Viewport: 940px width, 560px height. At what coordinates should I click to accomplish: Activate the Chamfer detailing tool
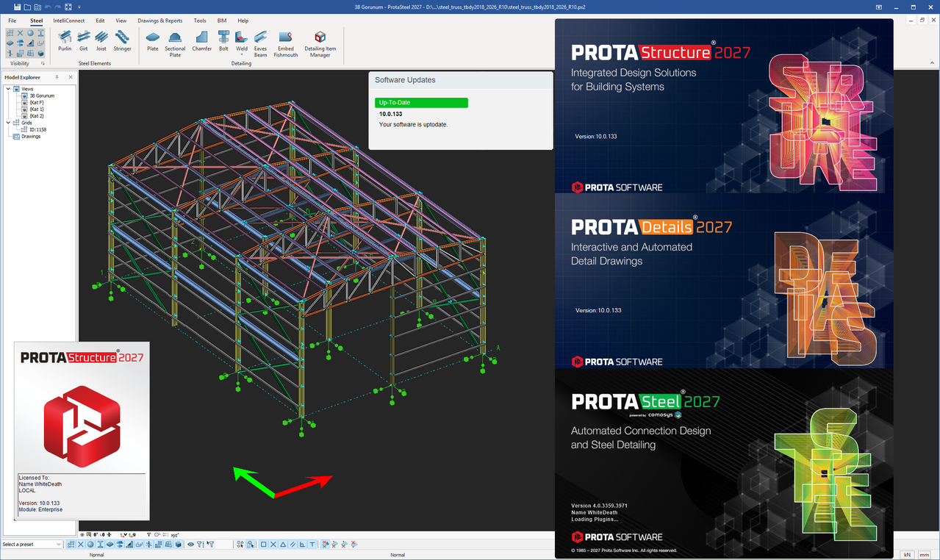click(x=202, y=41)
